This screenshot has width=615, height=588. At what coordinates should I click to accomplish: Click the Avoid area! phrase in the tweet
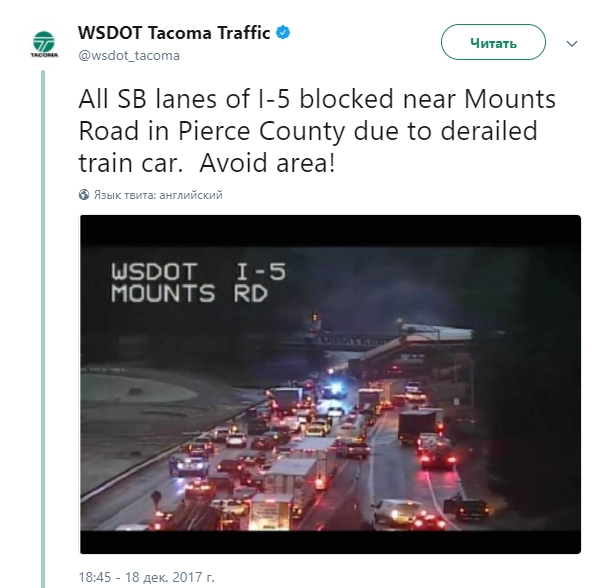[x=267, y=162]
